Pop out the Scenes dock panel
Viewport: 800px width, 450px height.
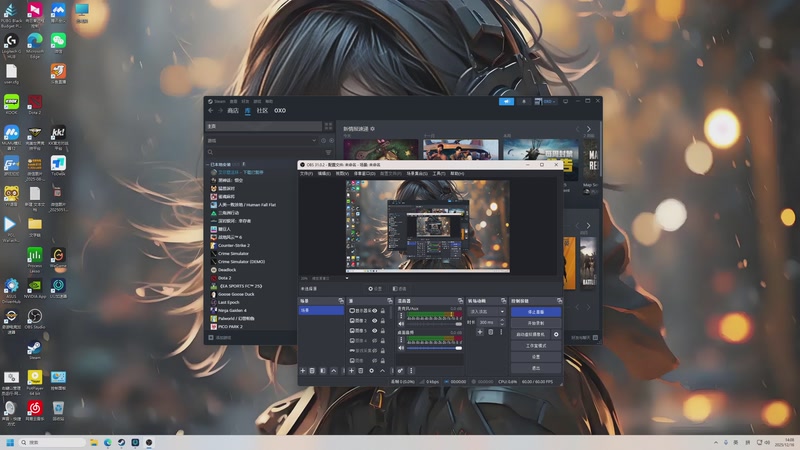(341, 301)
